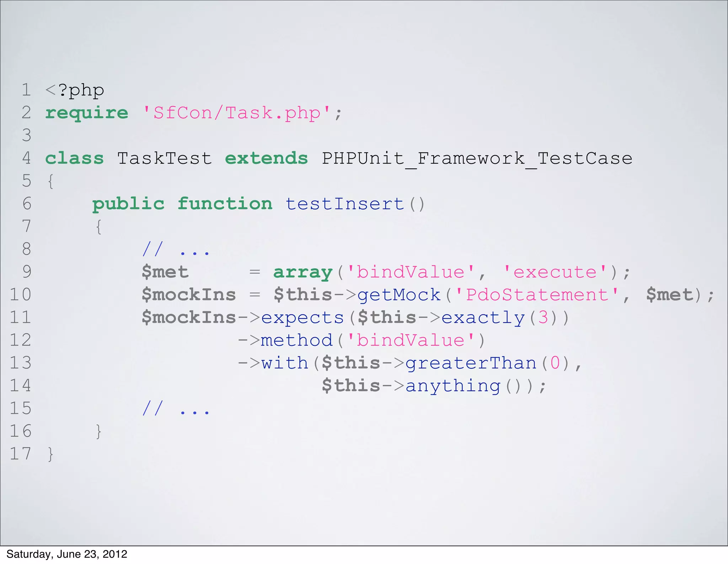This screenshot has width=728, height=564.
Task: Select the 'PdoStatement' string
Action: tap(537, 295)
